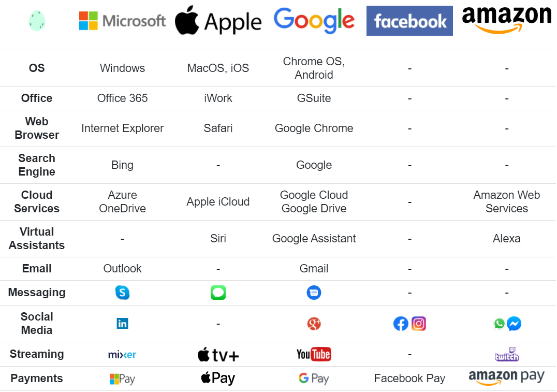Click the green egg icon
557x392 pixels.
[37, 21]
